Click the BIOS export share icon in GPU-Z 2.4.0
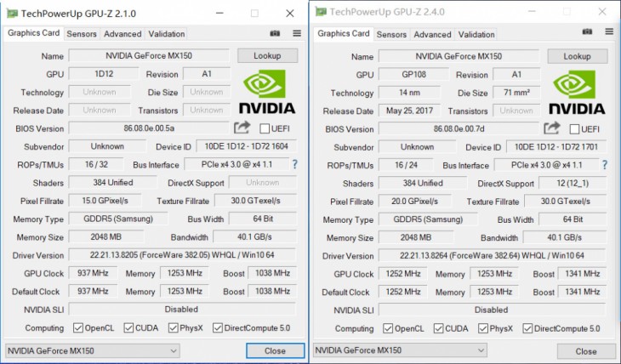This screenshot has width=621, height=364. (x=552, y=128)
